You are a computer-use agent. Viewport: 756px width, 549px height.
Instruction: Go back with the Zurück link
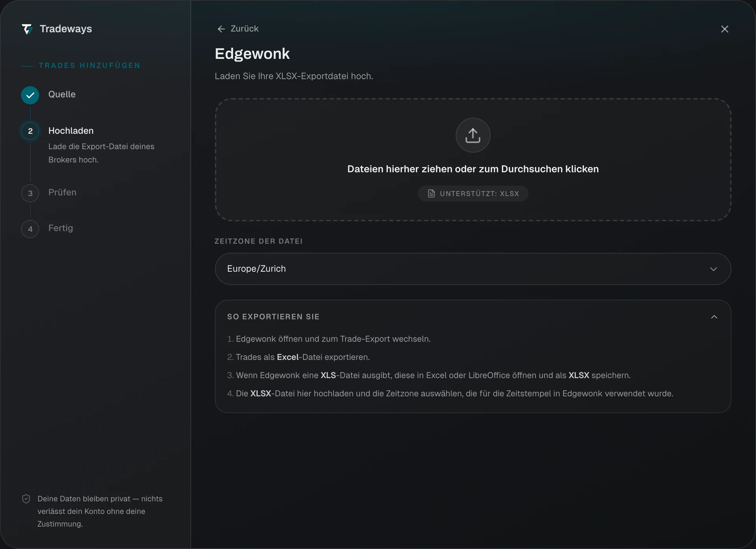238,29
